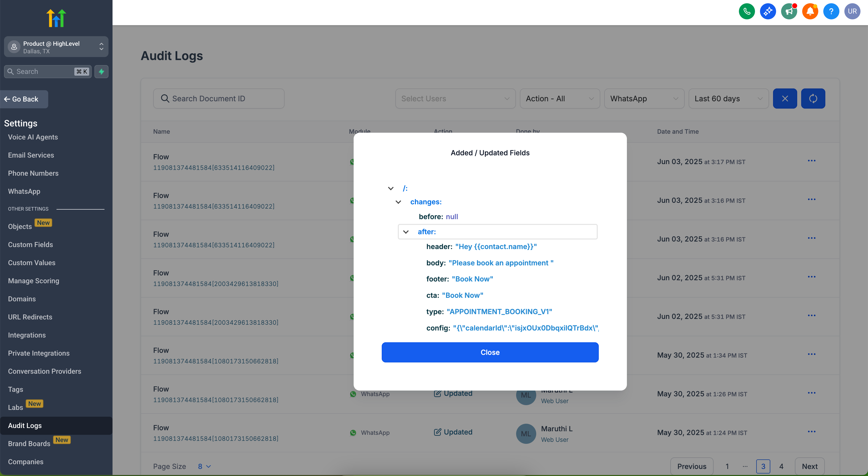Collapse the 'changes:' node
Screen dimensions: 868x476
pyautogui.click(x=398, y=202)
